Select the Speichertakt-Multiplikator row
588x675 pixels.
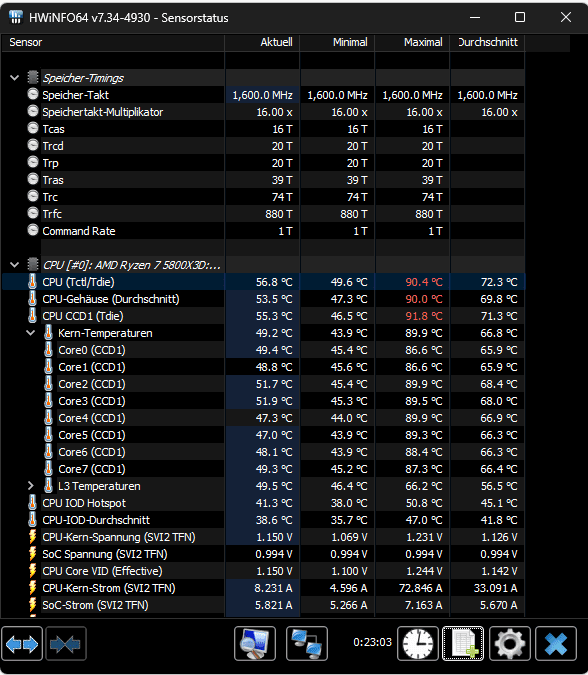[x=263, y=112]
